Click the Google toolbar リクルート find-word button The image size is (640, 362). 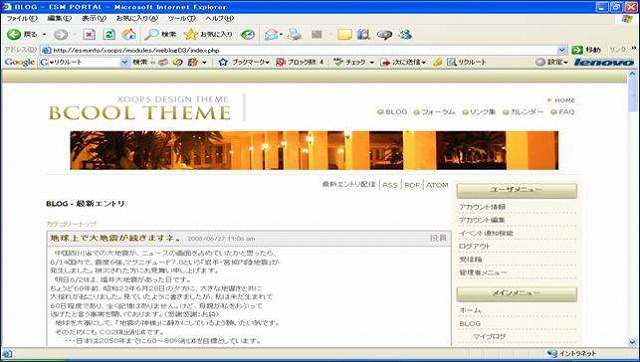tap(467, 62)
